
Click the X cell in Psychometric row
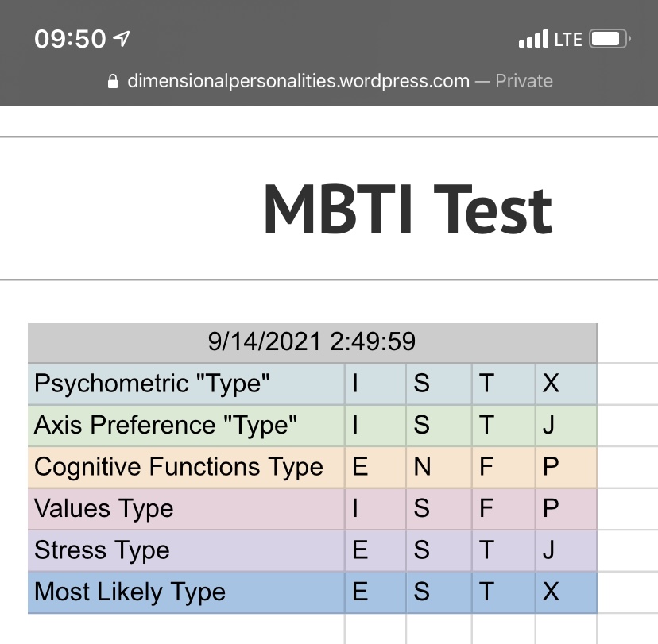566,384
